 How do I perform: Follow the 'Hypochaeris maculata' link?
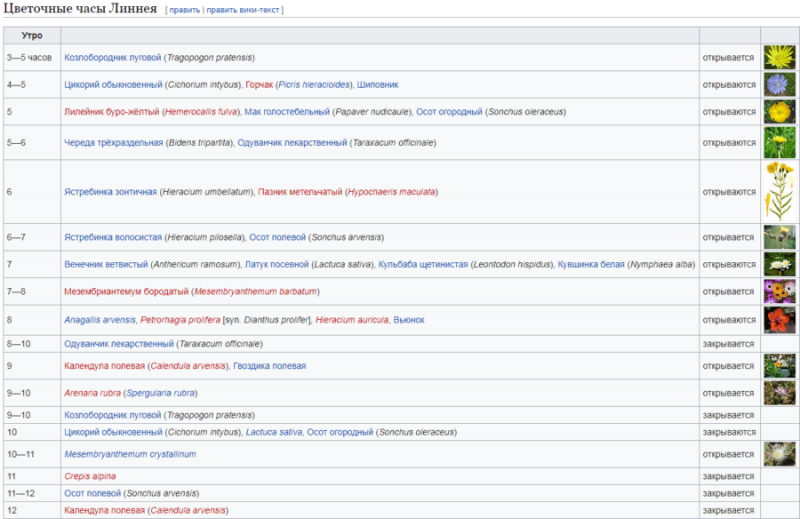tap(391, 192)
